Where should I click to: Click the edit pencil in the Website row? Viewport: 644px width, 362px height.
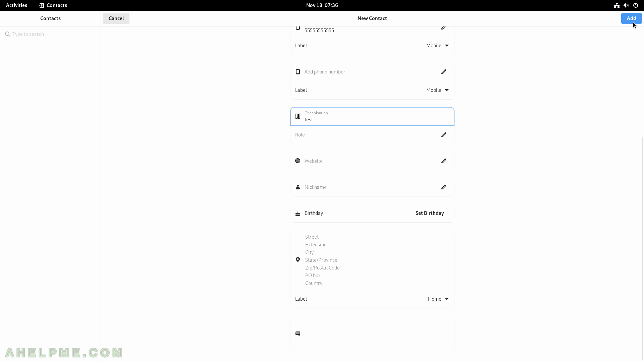tap(443, 161)
